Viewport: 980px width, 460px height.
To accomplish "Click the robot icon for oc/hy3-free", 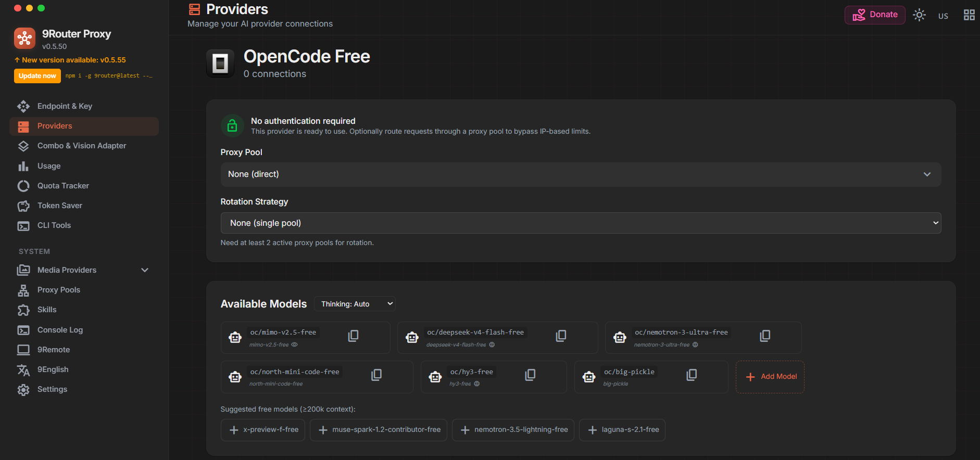I will tap(435, 377).
